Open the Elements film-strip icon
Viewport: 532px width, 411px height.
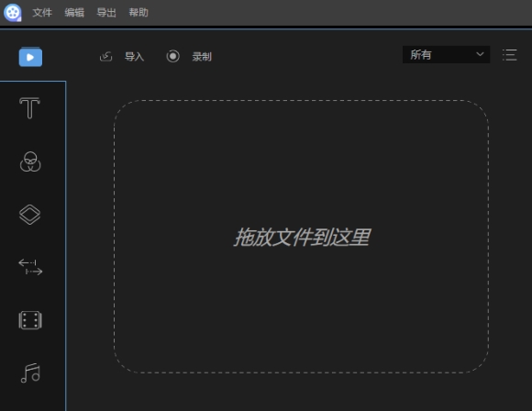tap(30, 320)
